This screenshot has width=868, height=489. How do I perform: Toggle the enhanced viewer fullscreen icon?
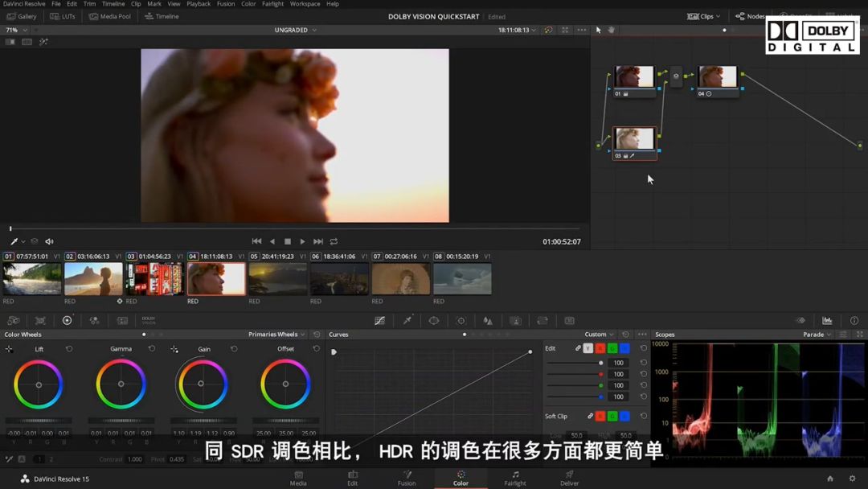[x=565, y=30]
